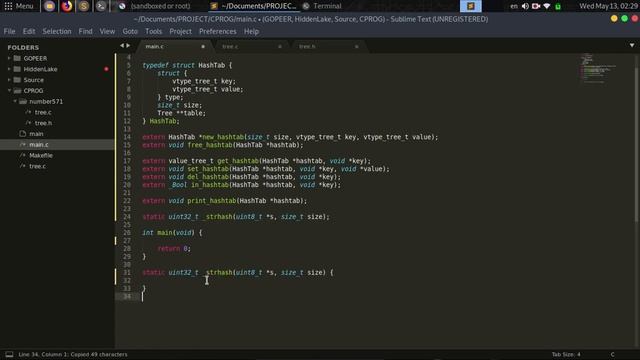Image resolution: width=640 pixels, height=360 pixels.
Task: Open the Wi-Fi network tray icon
Action: [547, 6]
